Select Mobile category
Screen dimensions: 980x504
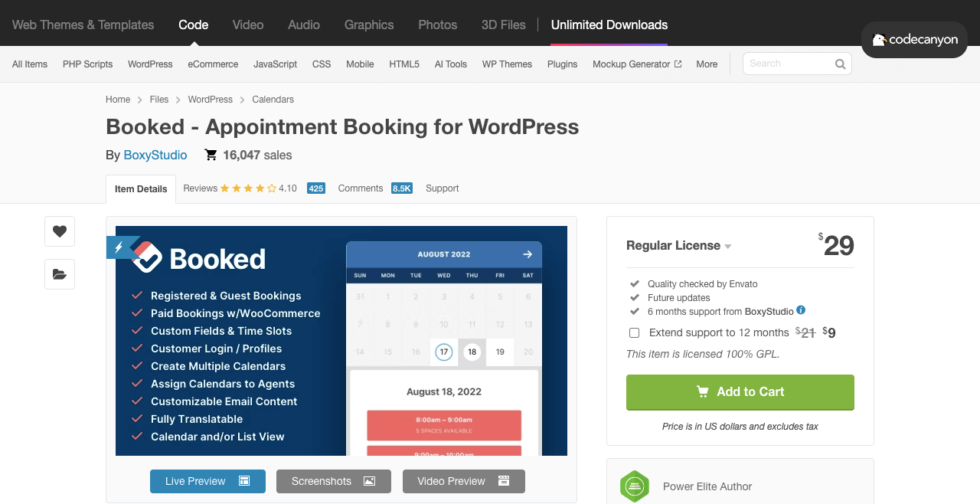coord(360,64)
